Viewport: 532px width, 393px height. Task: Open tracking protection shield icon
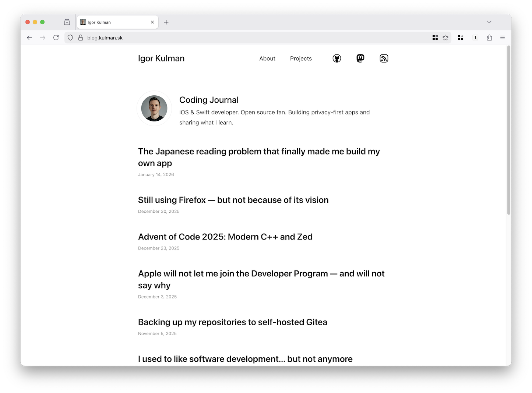(70, 38)
